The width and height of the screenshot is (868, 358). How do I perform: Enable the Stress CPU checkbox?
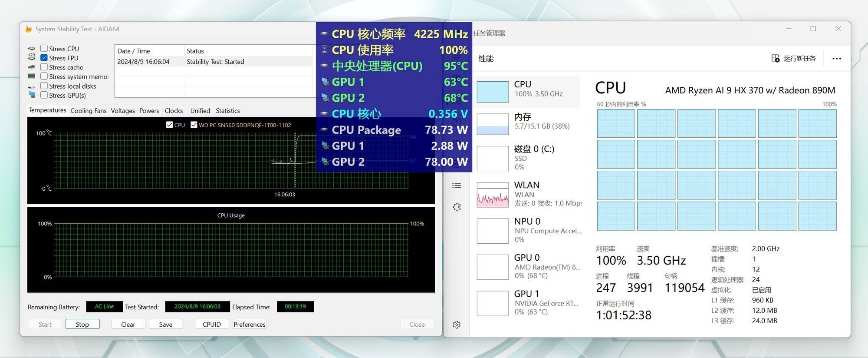[x=44, y=48]
